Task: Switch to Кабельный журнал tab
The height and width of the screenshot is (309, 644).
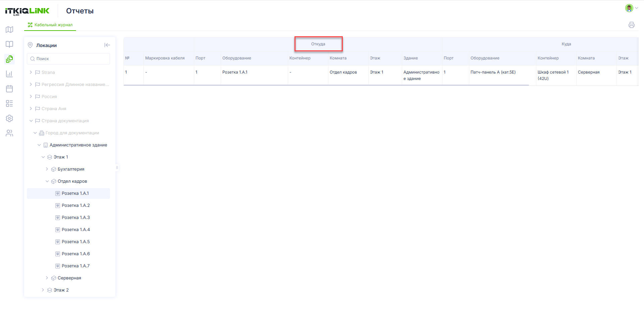Action: pos(50,25)
